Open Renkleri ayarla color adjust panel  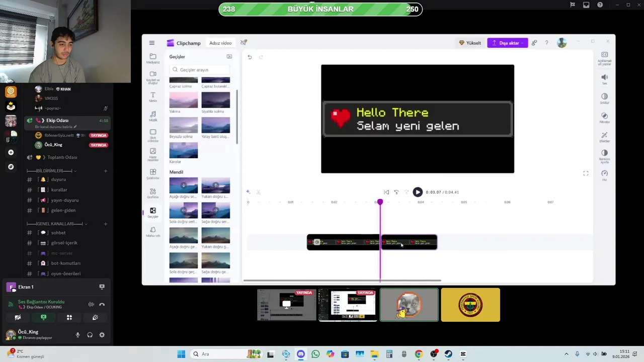[604, 156]
